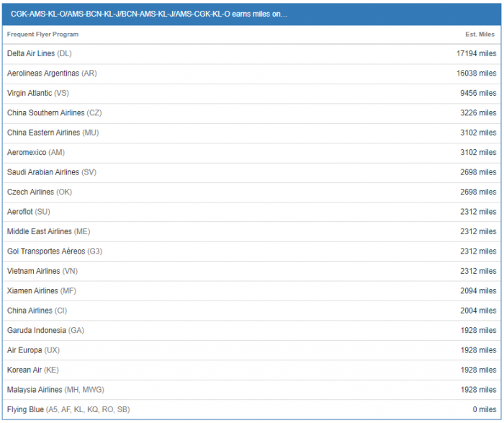
Task: Click Gol's 2312 miles value
Action: pyautogui.click(x=478, y=251)
